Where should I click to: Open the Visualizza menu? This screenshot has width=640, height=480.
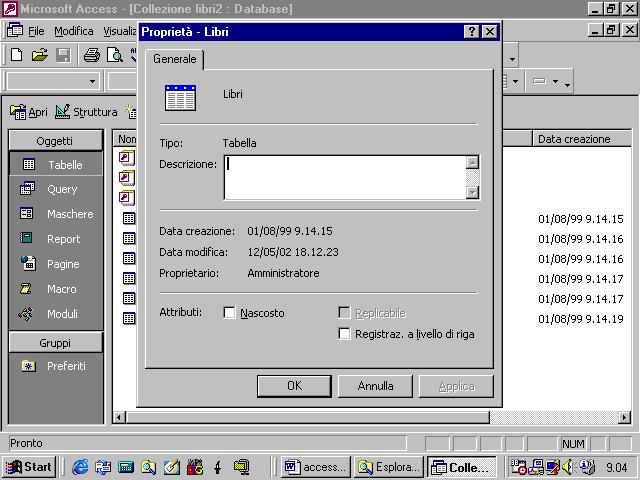click(120, 31)
